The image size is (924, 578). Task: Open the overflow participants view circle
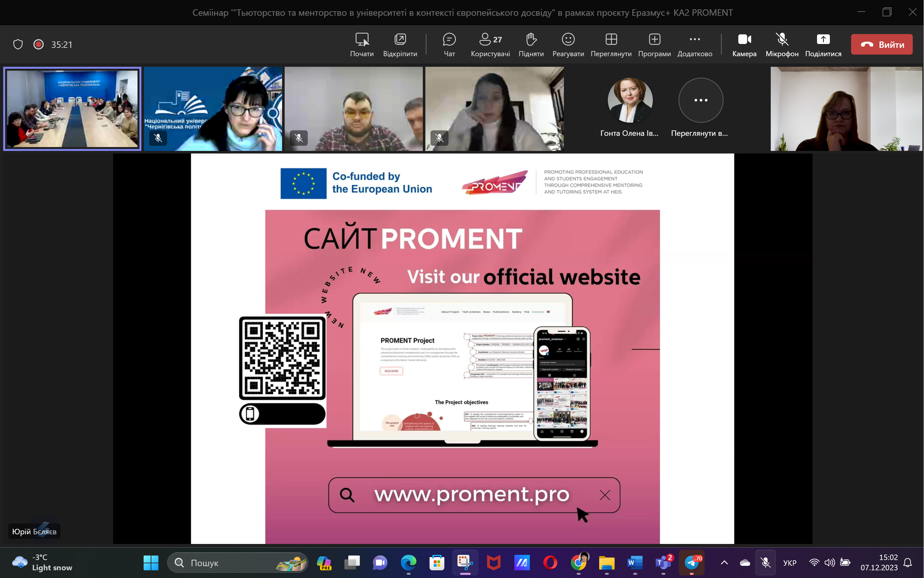pos(701,100)
